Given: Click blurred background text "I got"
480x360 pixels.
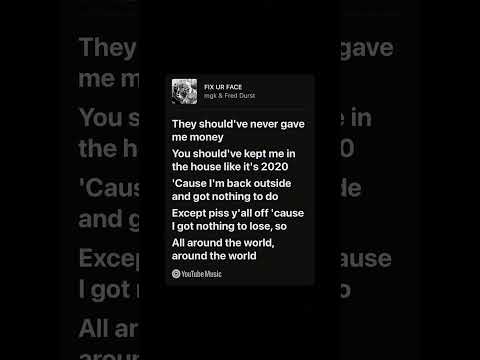Looking at the screenshot, I should (x=109, y=289).
